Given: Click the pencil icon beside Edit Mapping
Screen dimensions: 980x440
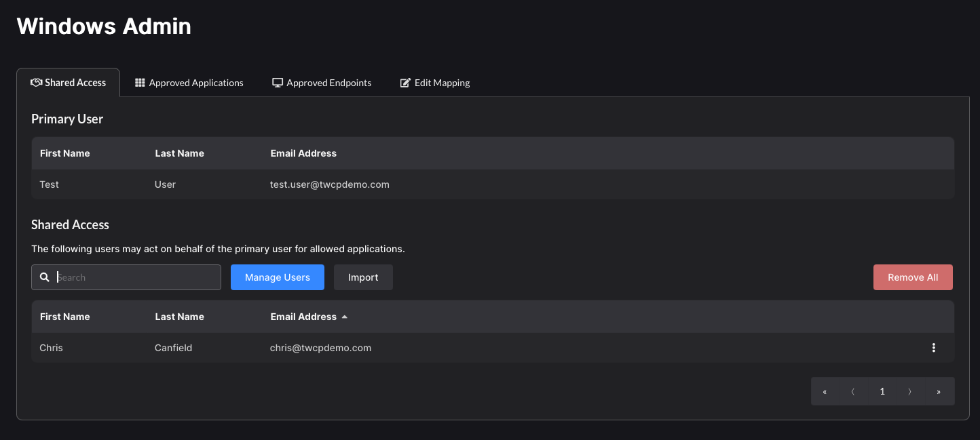Looking at the screenshot, I should (405, 83).
